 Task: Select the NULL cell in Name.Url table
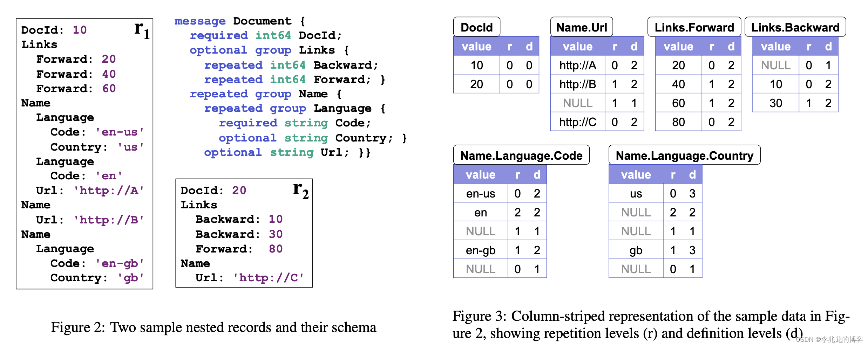point(578,103)
